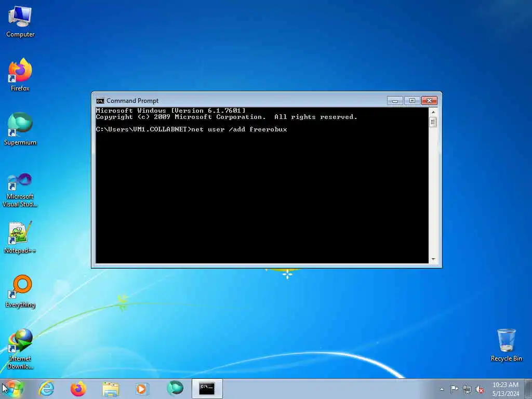Click the Command Prompt taskbar button
The height and width of the screenshot is (399, 532).
(x=207, y=389)
